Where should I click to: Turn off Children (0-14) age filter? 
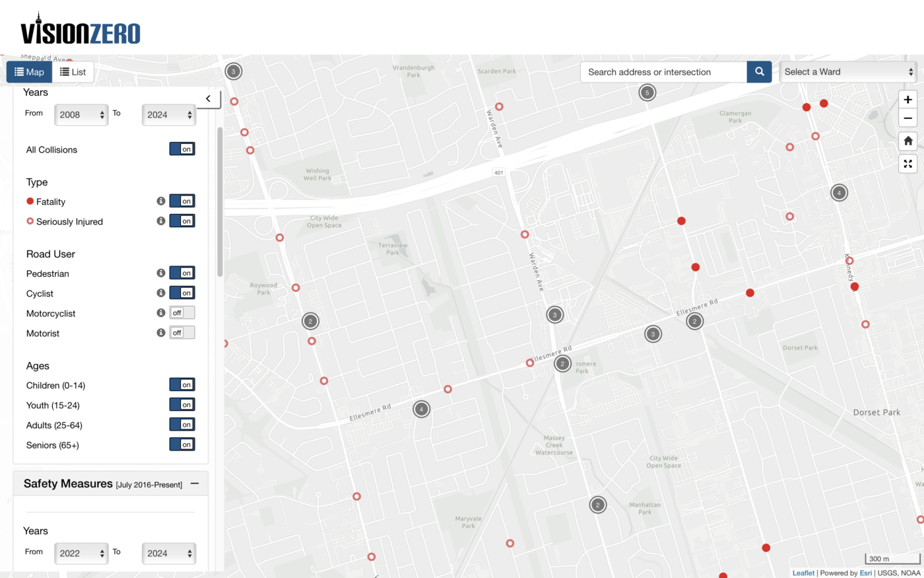click(182, 384)
